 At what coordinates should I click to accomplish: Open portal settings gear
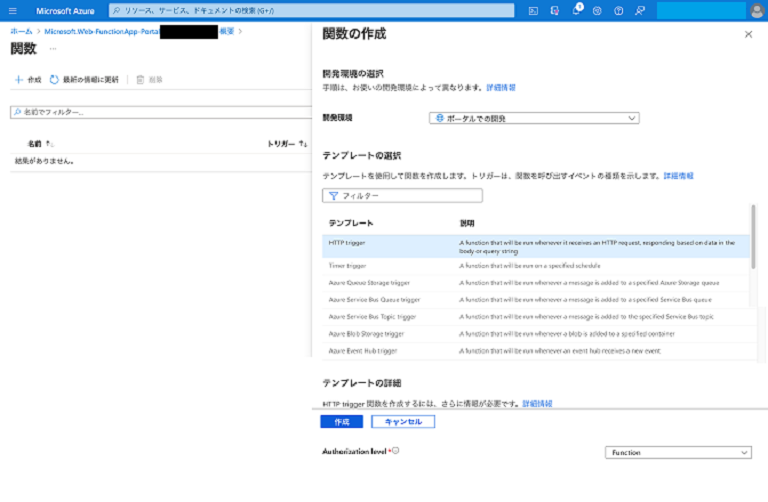[598, 11]
